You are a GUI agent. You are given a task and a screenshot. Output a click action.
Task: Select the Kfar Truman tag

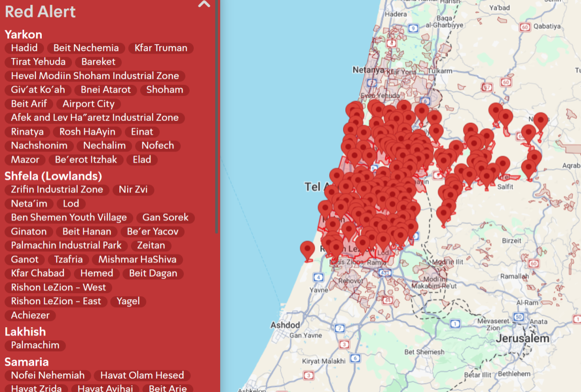pos(161,48)
